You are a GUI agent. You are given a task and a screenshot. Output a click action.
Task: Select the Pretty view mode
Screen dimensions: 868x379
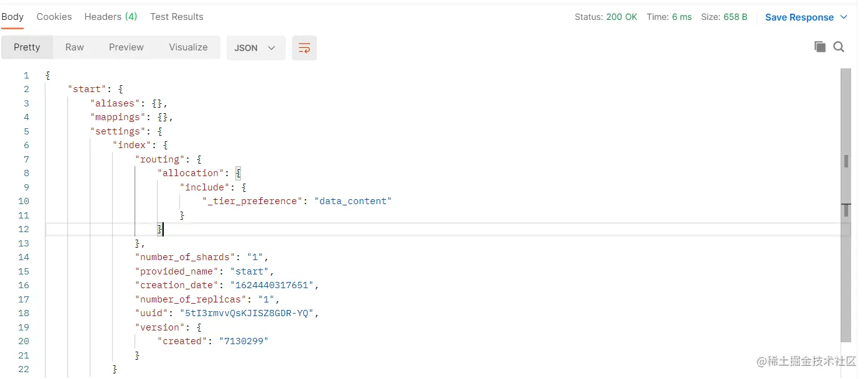click(27, 47)
